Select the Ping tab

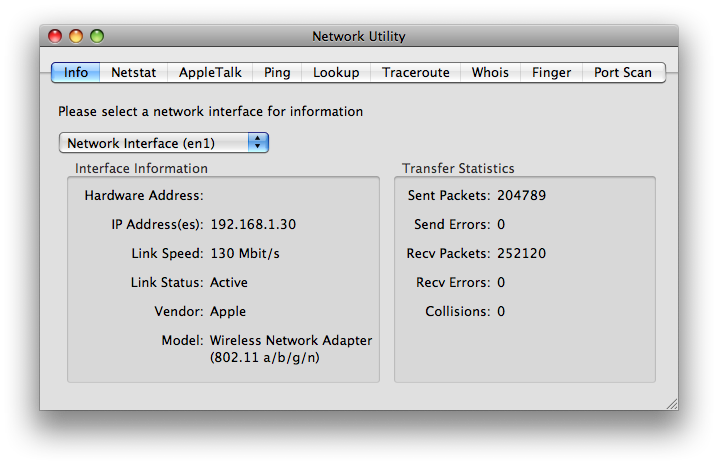pyautogui.click(x=277, y=72)
